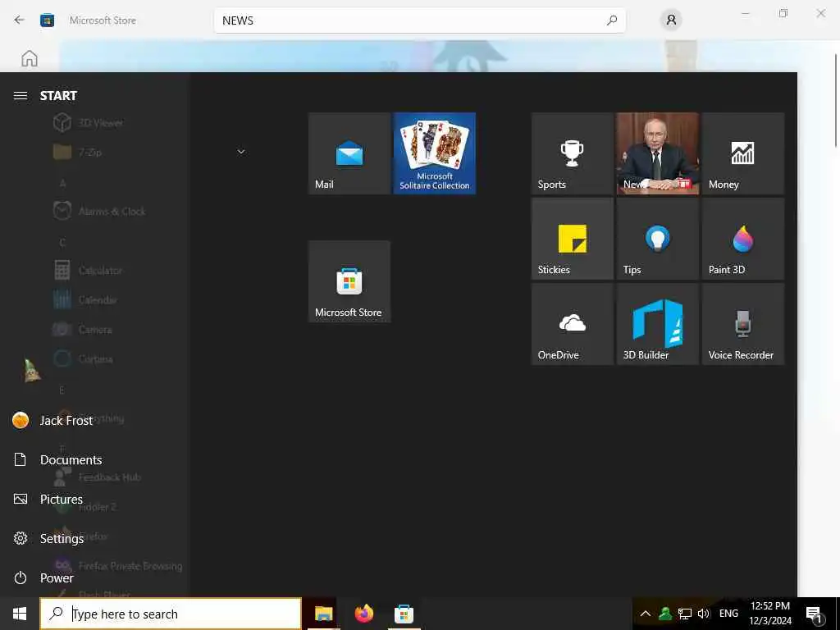Go to Microsoft Store Home
Viewport: 840px width, 630px height.
[30, 58]
